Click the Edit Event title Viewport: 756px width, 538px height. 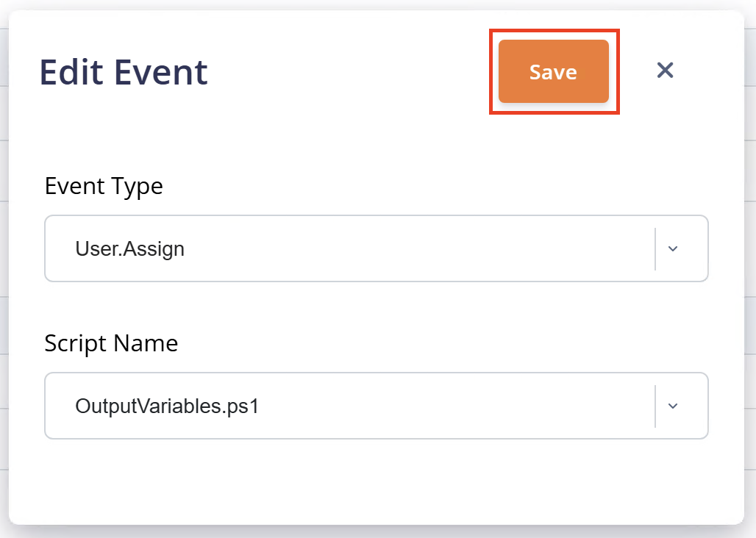[122, 71]
